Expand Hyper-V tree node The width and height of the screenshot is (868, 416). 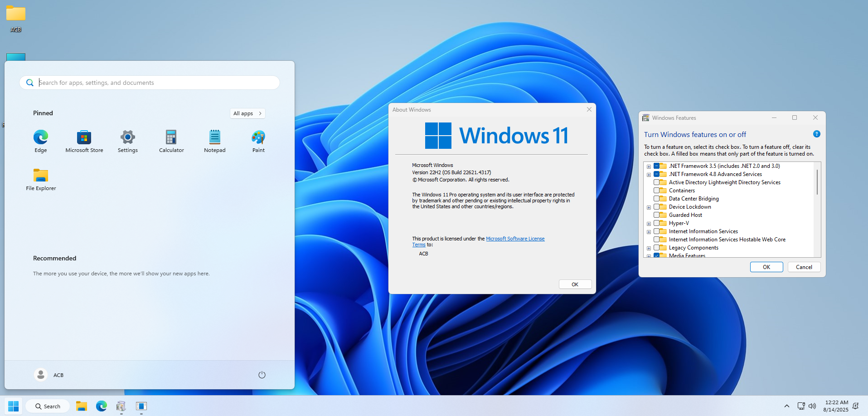coord(649,224)
